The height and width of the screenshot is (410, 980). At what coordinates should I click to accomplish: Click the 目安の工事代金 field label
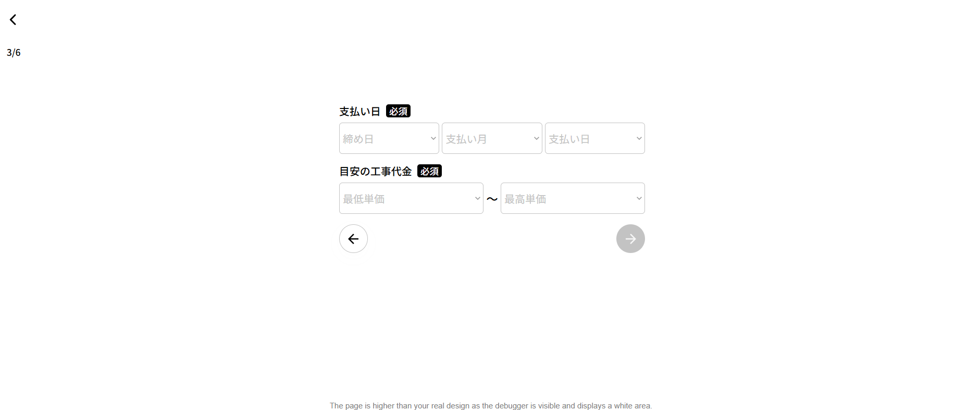[x=375, y=172]
